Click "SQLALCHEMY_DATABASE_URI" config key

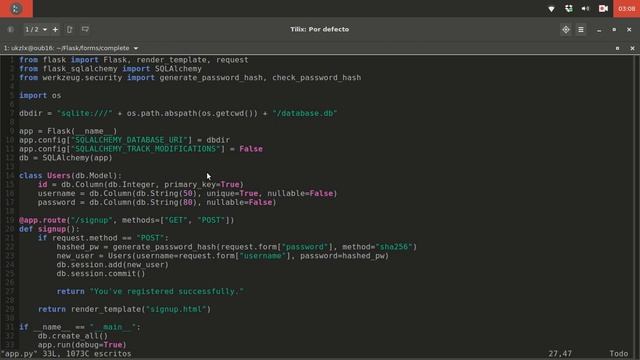click(x=129, y=140)
